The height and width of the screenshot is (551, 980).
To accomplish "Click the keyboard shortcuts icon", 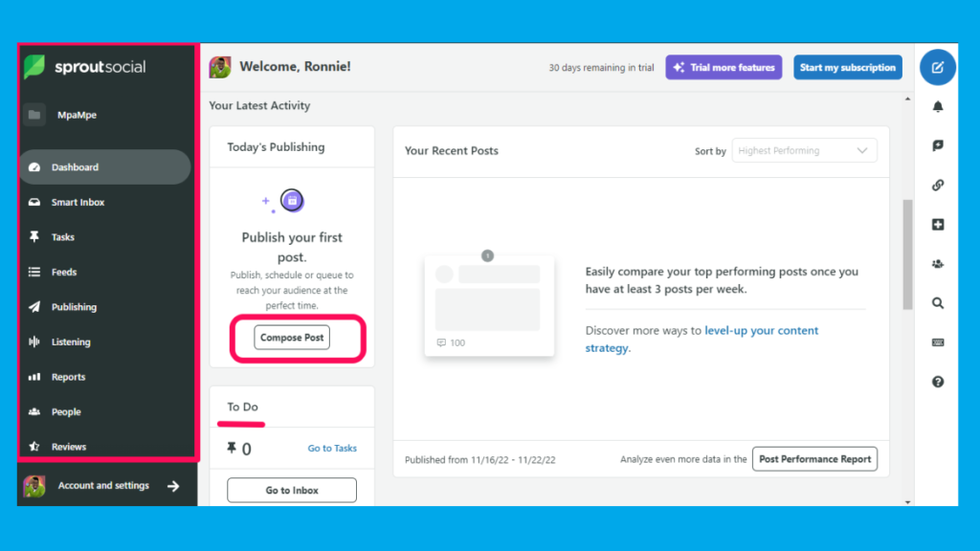I will click(x=938, y=342).
